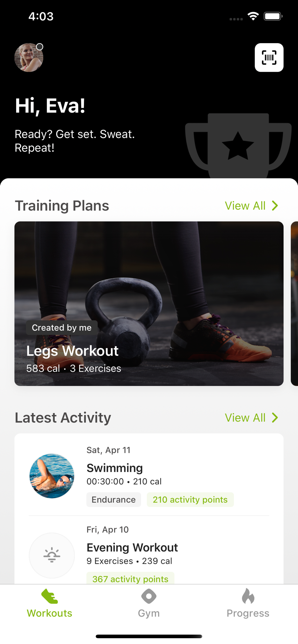Tap the Swimming activity thumbnail

tap(52, 476)
